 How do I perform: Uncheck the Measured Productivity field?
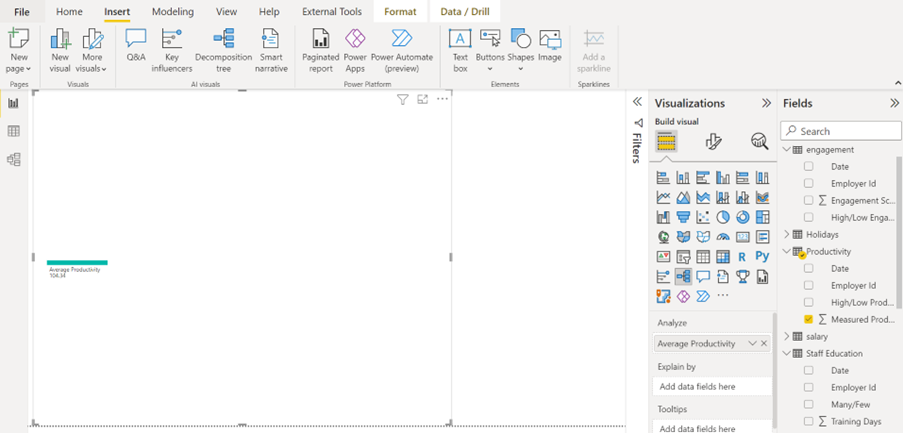(x=809, y=319)
